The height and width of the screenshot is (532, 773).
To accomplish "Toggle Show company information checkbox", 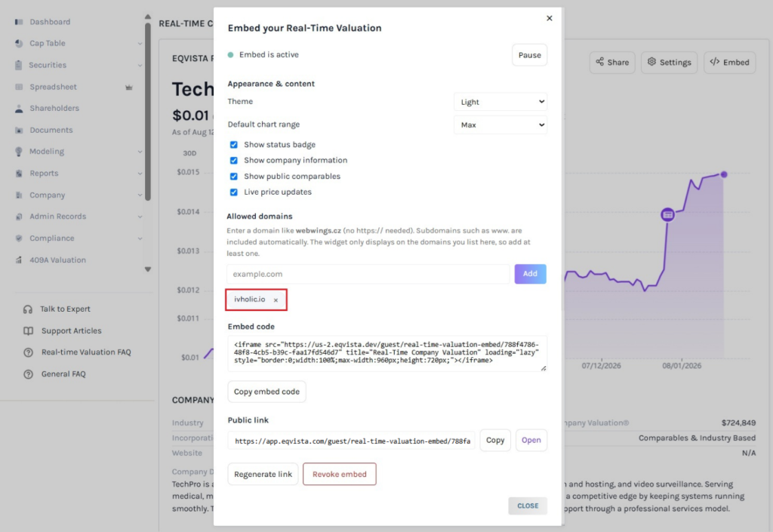I will click(234, 161).
